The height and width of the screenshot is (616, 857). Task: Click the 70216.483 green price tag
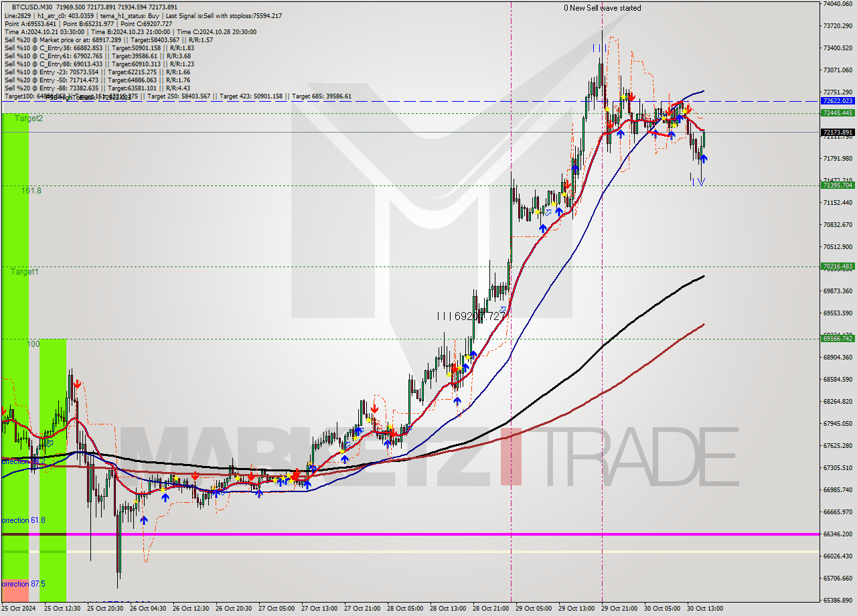point(838,266)
